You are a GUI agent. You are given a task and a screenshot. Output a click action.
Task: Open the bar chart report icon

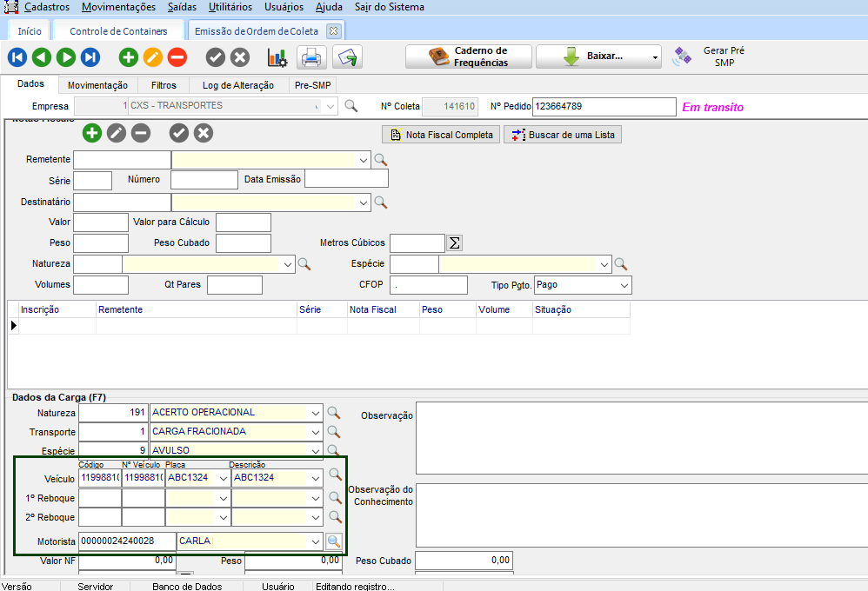click(x=277, y=57)
